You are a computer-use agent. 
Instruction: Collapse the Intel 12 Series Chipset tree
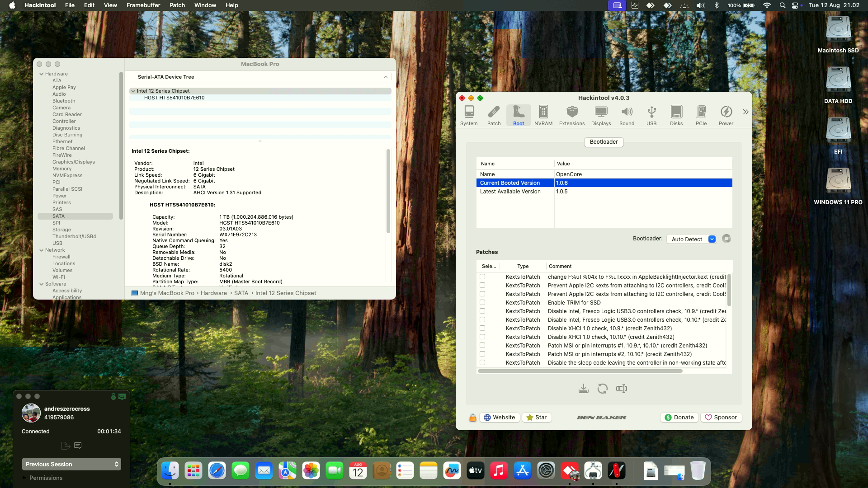click(133, 91)
